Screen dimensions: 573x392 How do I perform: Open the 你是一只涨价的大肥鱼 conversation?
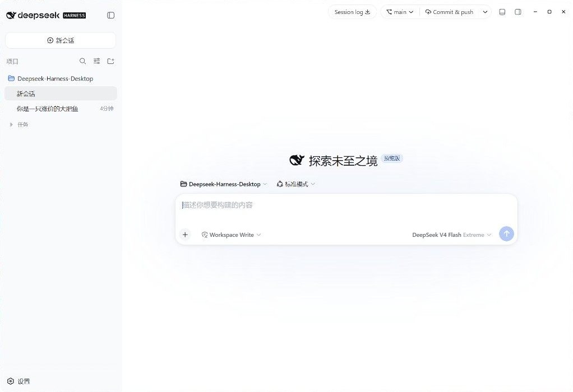[61, 109]
